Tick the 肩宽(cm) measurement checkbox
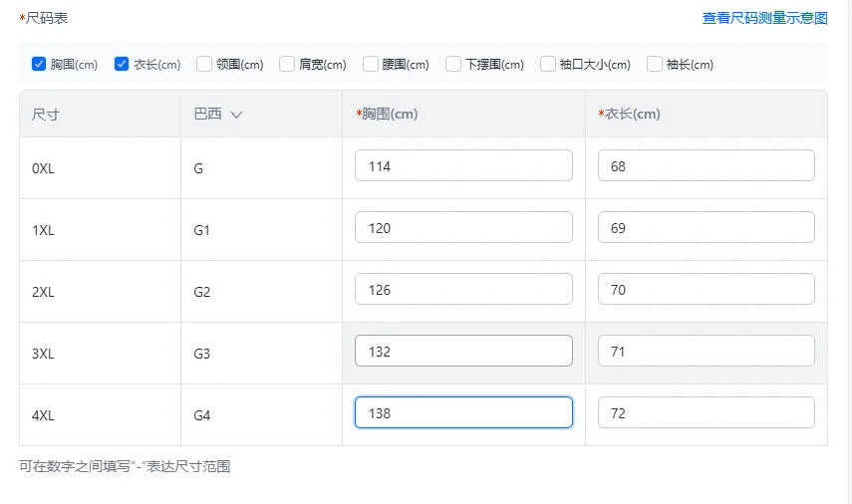 click(x=287, y=65)
